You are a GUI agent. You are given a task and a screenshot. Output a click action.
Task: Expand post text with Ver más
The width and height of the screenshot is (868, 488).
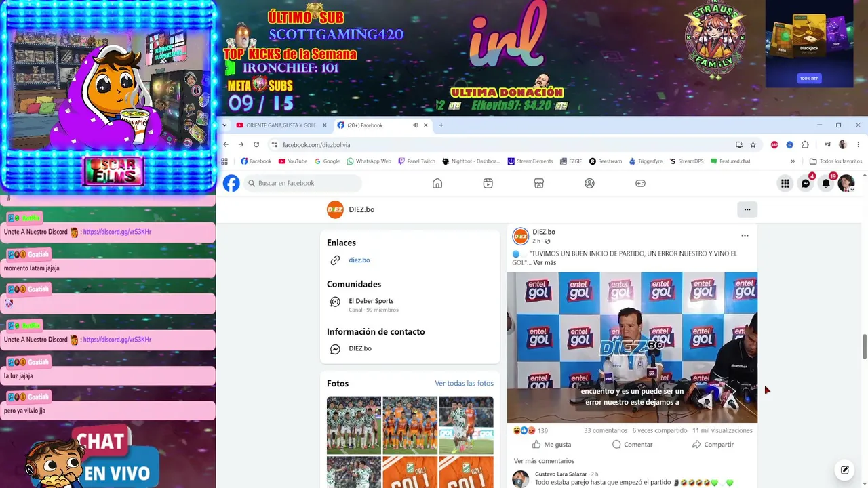[x=545, y=262]
